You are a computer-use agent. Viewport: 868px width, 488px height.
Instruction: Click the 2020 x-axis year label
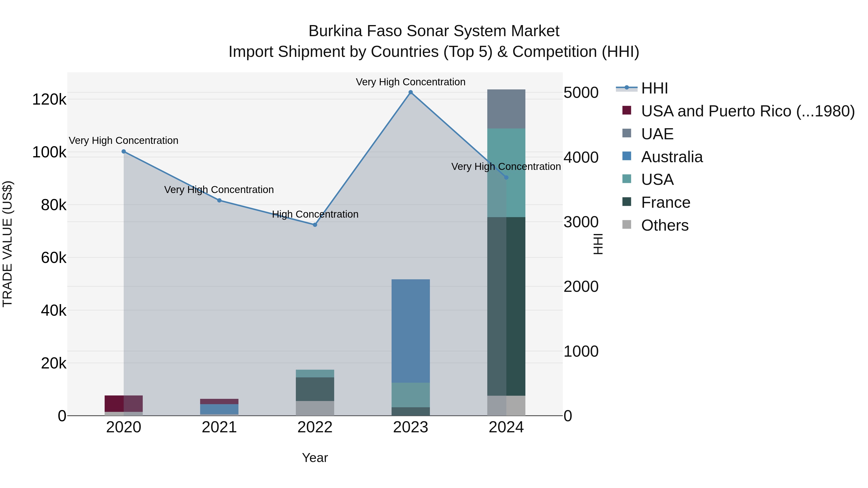click(124, 427)
